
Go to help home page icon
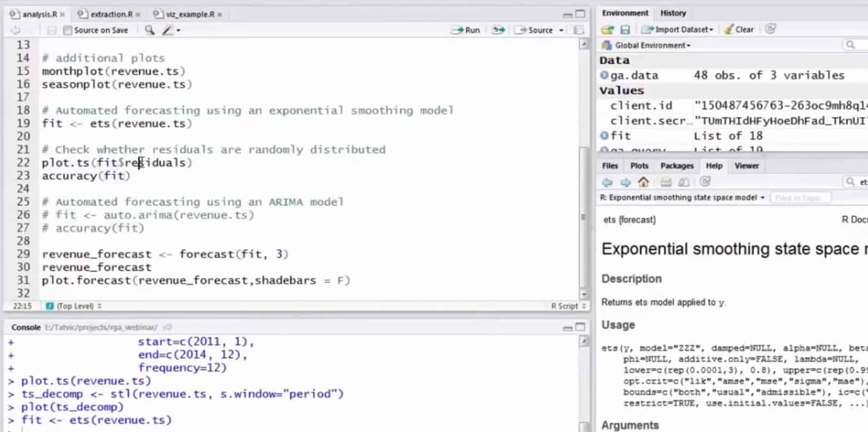(x=643, y=182)
